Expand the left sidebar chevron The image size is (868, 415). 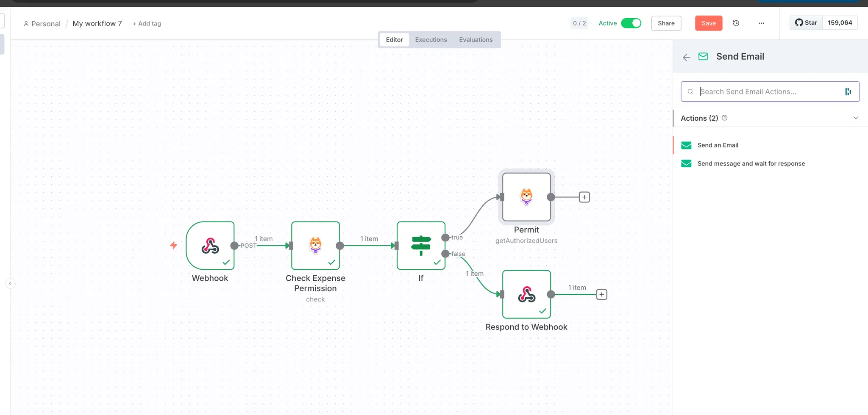click(10, 283)
